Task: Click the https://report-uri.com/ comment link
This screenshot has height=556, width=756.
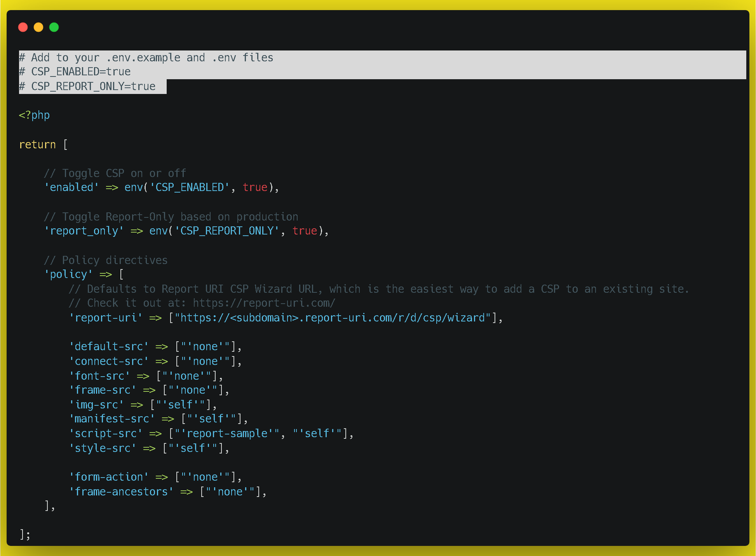Action: pos(264,303)
